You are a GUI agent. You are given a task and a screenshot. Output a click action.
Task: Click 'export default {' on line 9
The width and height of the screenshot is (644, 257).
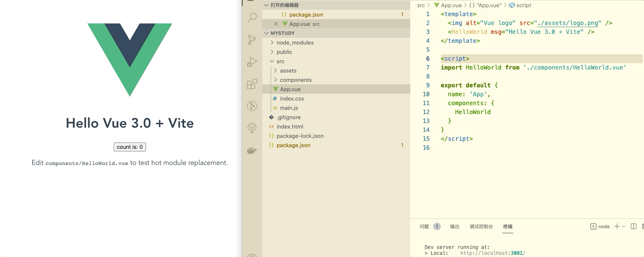469,85
